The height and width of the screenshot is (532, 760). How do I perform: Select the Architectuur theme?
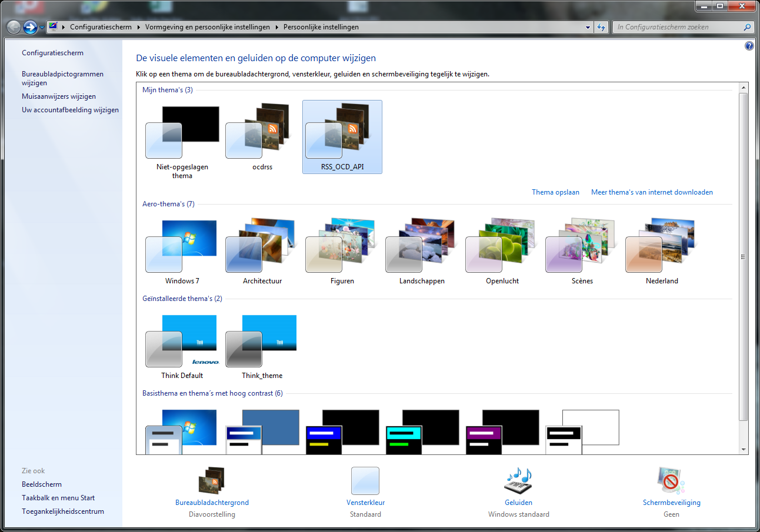pyautogui.click(x=262, y=247)
